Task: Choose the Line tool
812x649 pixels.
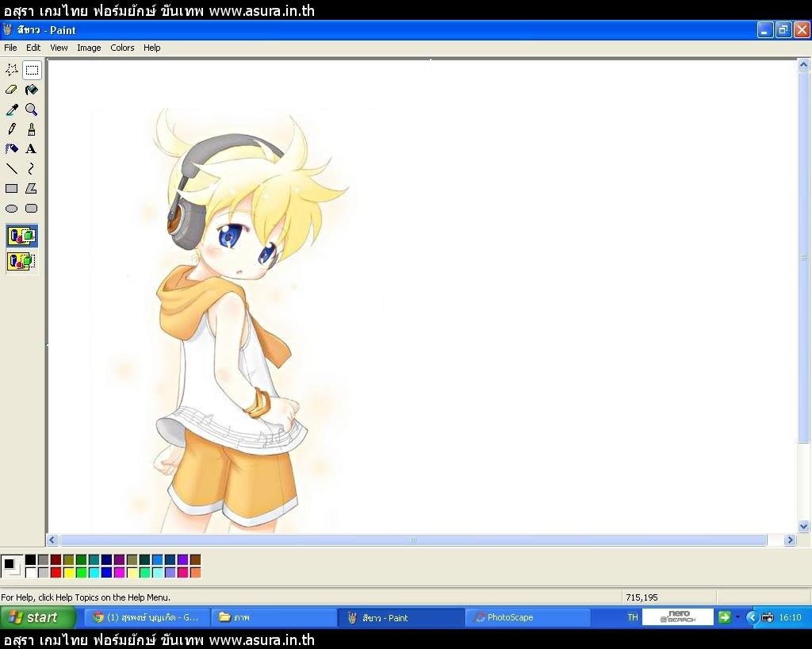Action: point(11,169)
